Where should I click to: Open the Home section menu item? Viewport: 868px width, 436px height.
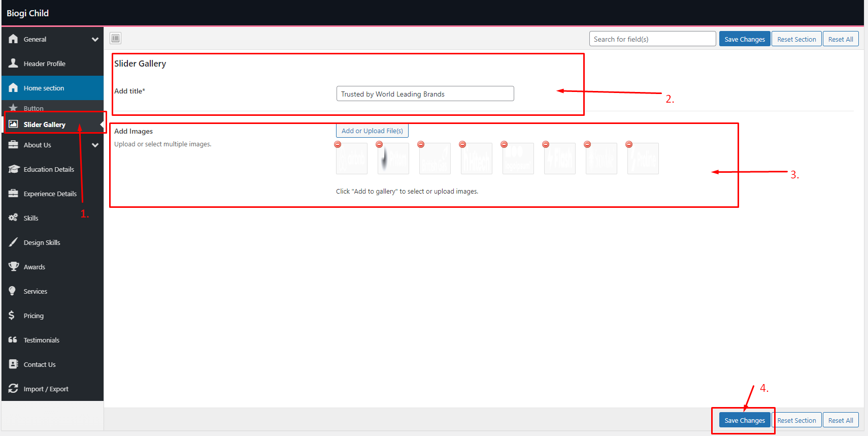[x=53, y=88]
